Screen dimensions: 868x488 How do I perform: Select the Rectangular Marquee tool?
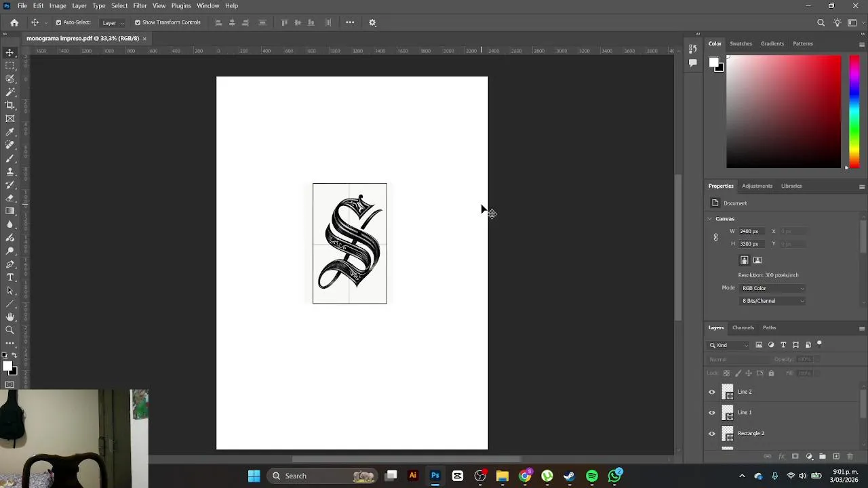[10, 65]
